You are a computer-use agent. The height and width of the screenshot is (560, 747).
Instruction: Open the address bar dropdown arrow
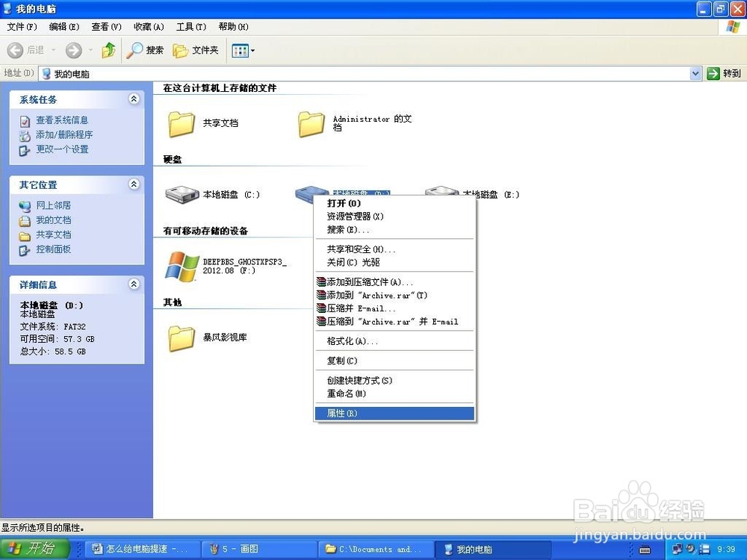[x=695, y=73]
